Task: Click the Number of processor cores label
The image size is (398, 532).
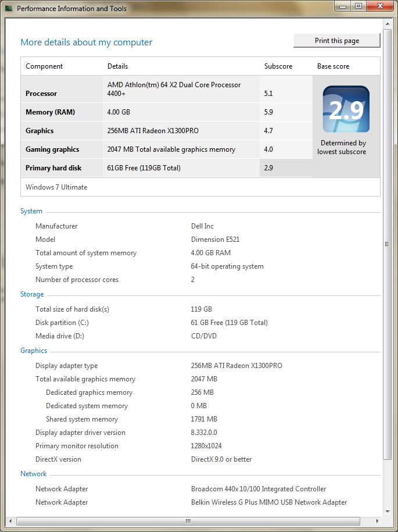Action: tap(77, 280)
